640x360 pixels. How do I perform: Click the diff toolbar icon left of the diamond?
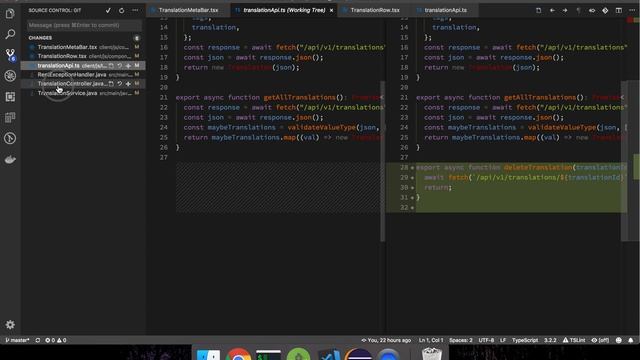click(592, 10)
